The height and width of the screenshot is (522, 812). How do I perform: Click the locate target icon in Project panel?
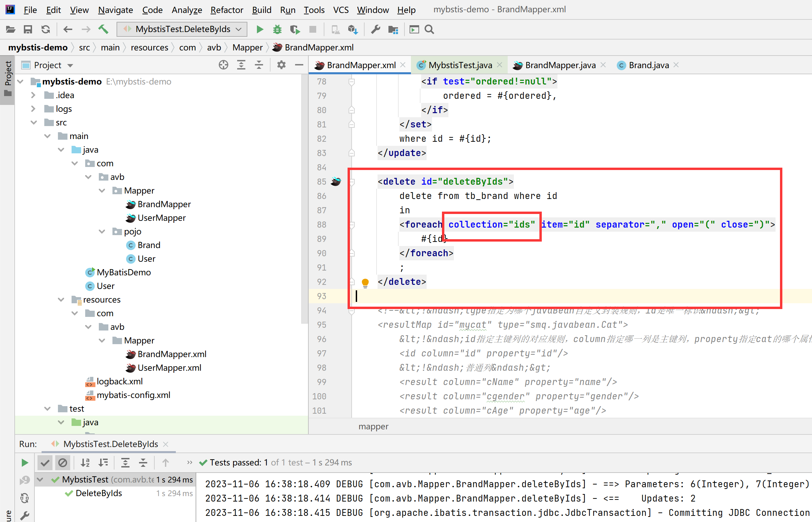point(223,65)
